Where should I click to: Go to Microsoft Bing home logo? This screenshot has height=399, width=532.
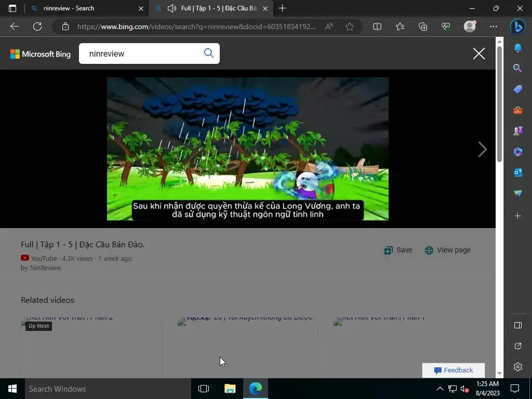(41, 54)
